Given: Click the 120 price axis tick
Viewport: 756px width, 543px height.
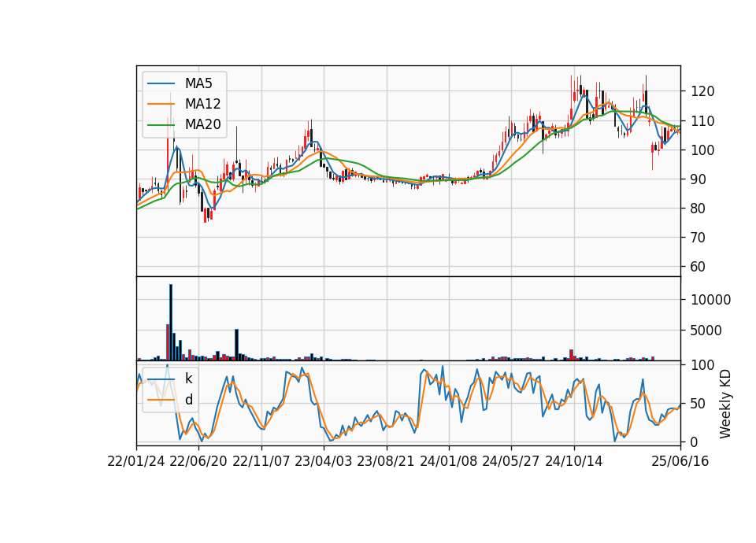Looking at the screenshot, I should click(702, 91).
